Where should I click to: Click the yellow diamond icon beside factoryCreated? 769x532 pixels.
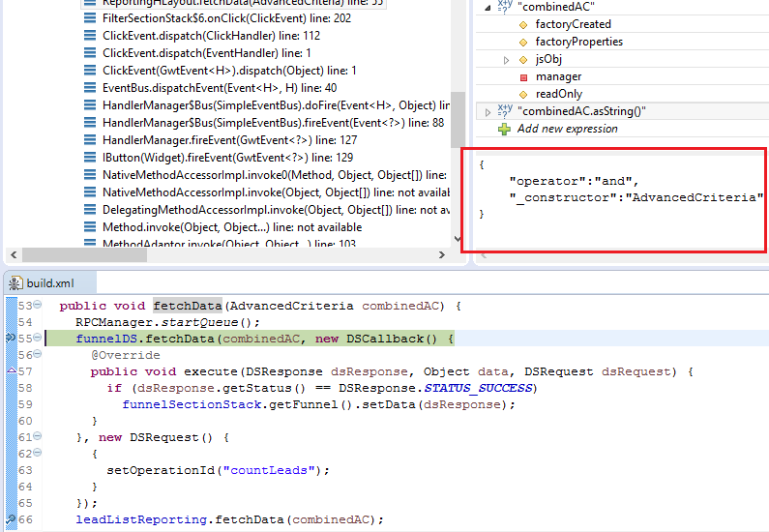pos(523,24)
